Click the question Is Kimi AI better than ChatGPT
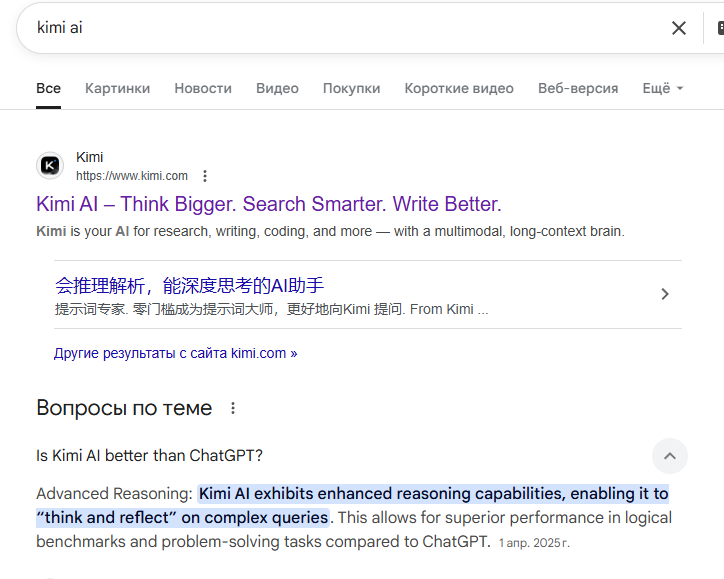 [x=150, y=456]
